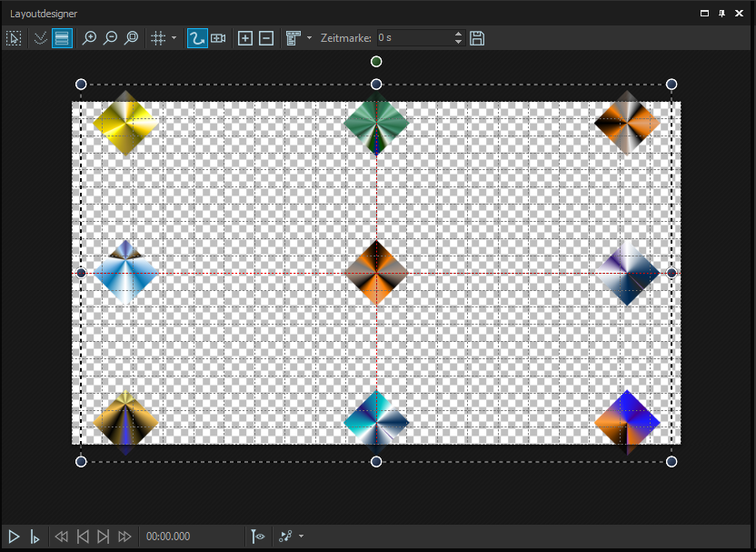Toggle the highlighted layer view button
This screenshot has height=552, width=756.
click(62, 38)
